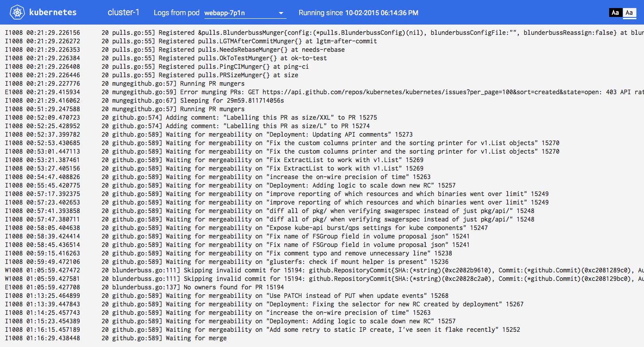The image size is (644, 347).
Task: Click timestamp 'I1008 00:21:29.227776' Running PR mungers line
Action: [42, 84]
